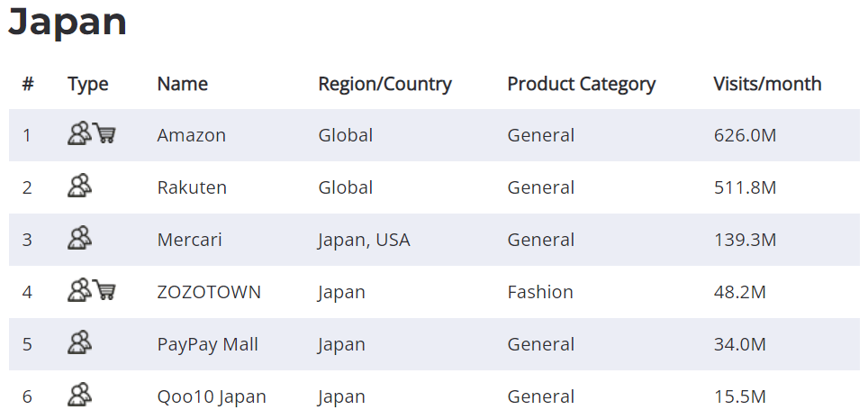Select the Mercari name entry

[189, 240]
